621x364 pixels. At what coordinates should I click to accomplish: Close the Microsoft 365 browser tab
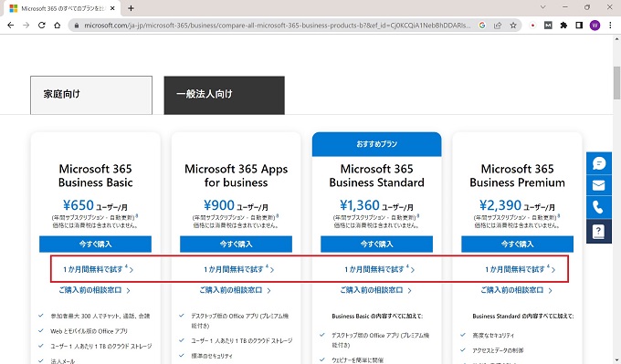click(113, 8)
